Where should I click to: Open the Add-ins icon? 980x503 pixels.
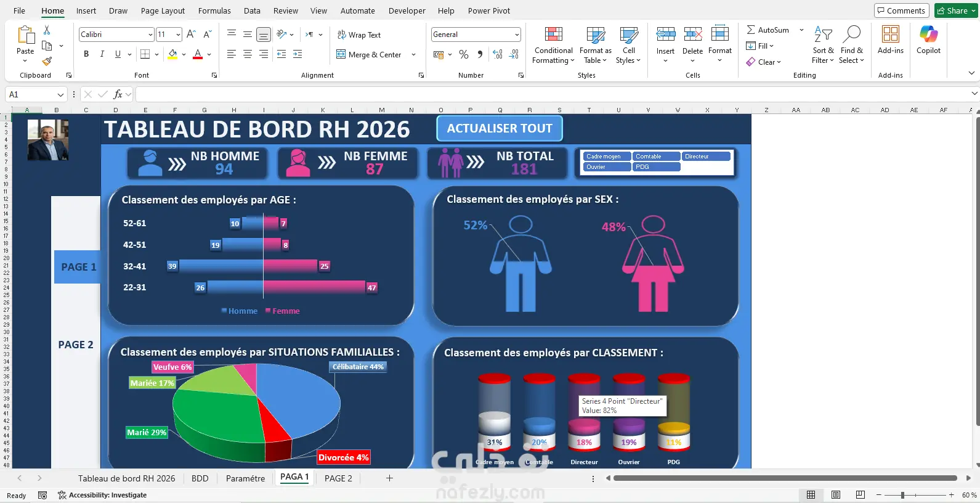(x=891, y=35)
